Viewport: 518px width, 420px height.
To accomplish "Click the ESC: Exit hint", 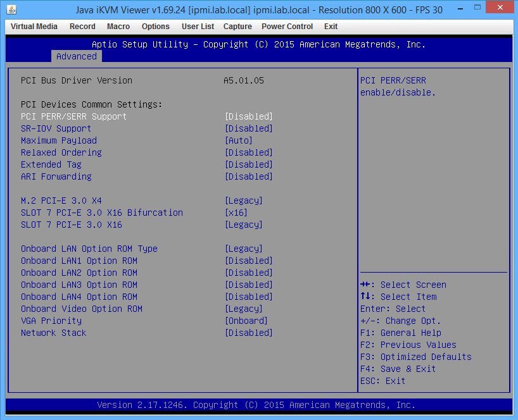I will click(383, 381).
